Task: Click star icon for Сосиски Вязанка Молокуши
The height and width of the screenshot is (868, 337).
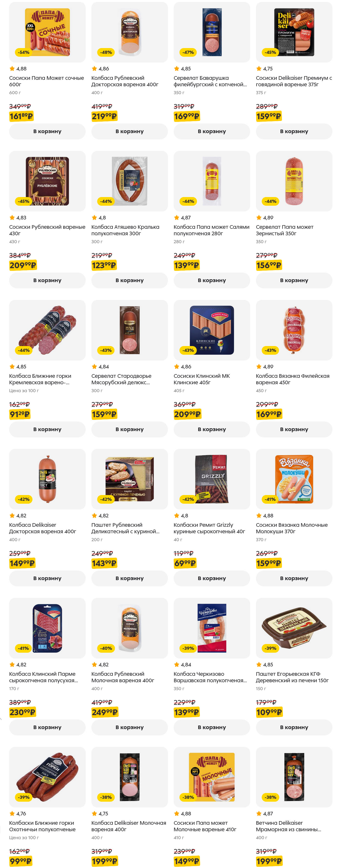Action: (259, 515)
